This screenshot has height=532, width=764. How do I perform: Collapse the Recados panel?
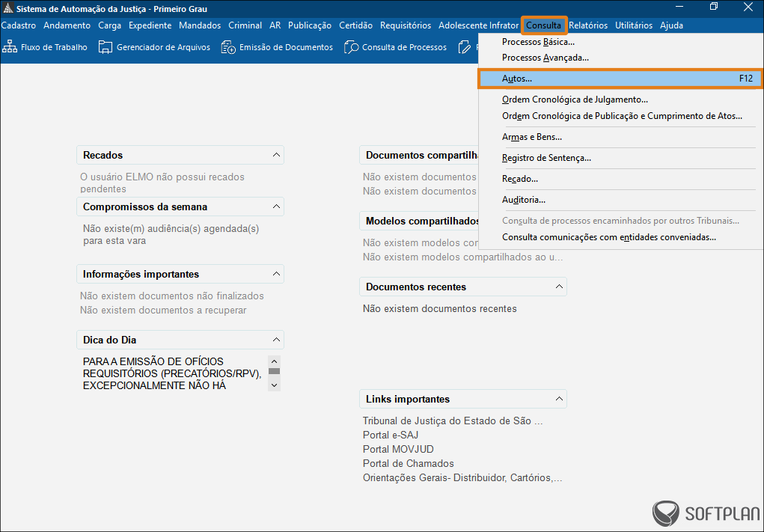[x=276, y=155]
